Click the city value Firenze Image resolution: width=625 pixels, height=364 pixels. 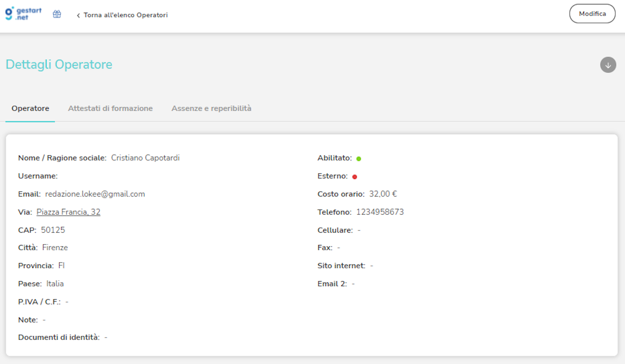click(55, 247)
